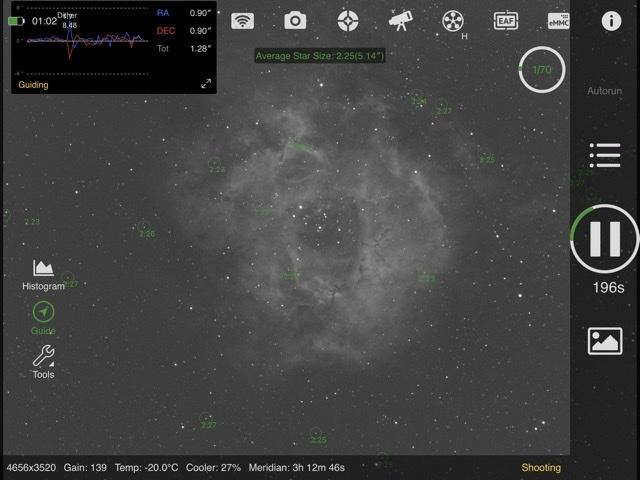
Task: Open the main camera settings icon
Action: [x=295, y=20]
